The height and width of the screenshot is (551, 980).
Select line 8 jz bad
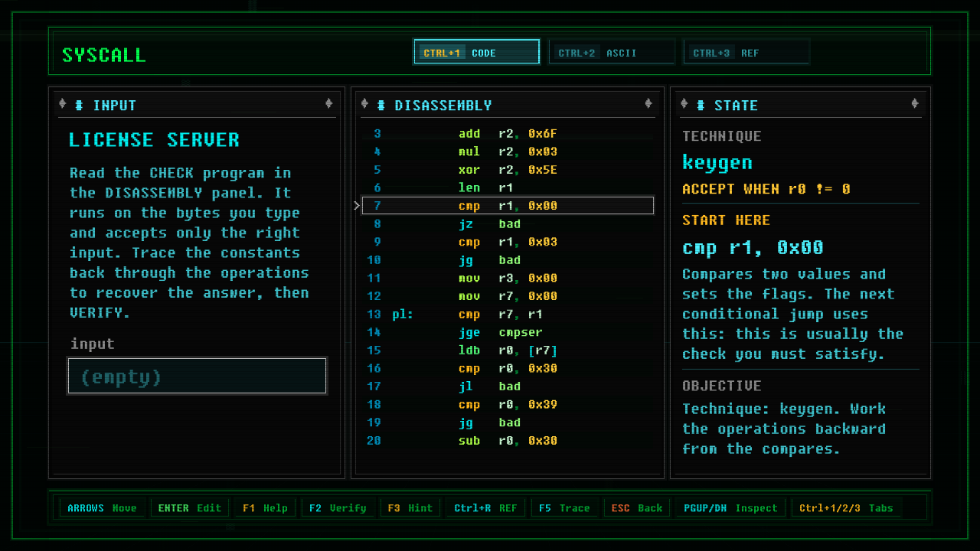pos(508,224)
